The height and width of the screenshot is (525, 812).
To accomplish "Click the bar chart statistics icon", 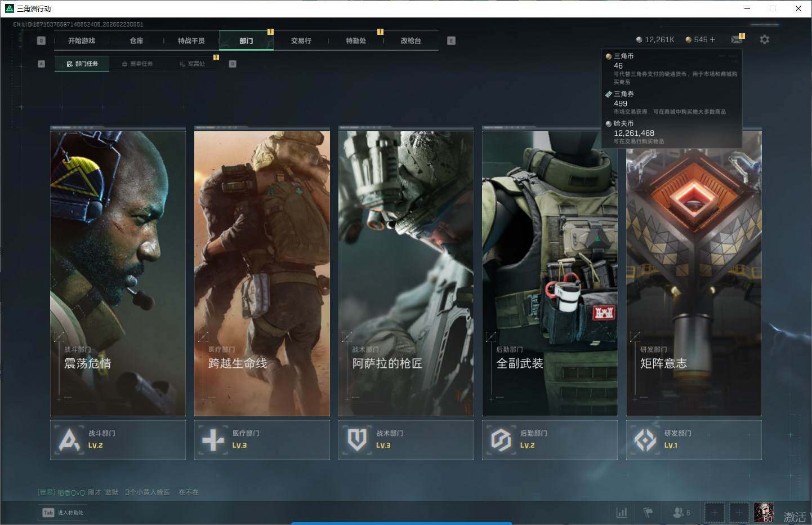I will [622, 512].
